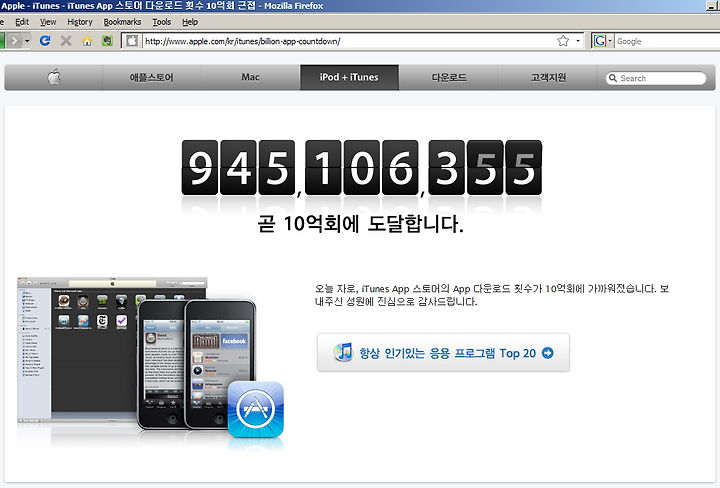The image size is (720, 488).
Task: Reload the current page
Action: tap(45, 41)
